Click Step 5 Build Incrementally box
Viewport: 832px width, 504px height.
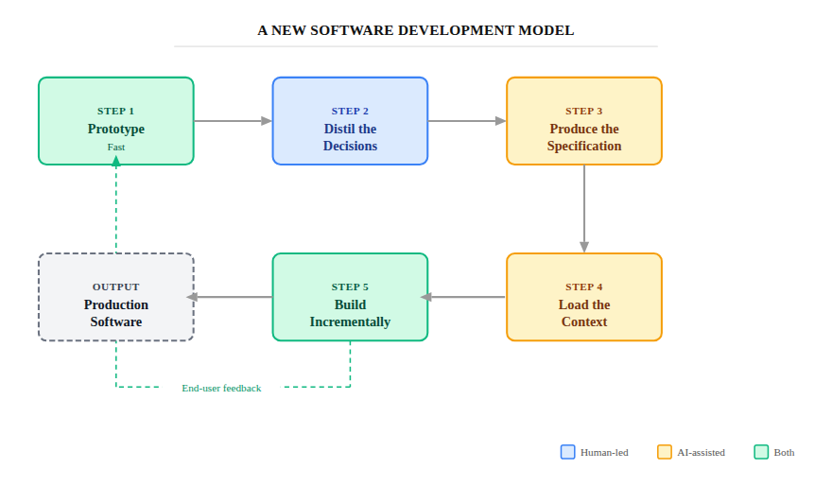click(x=350, y=297)
